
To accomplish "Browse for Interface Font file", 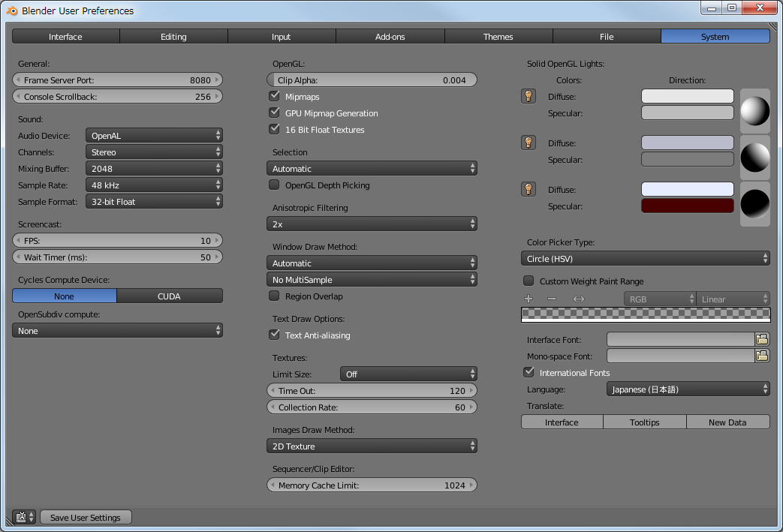I will pos(762,339).
